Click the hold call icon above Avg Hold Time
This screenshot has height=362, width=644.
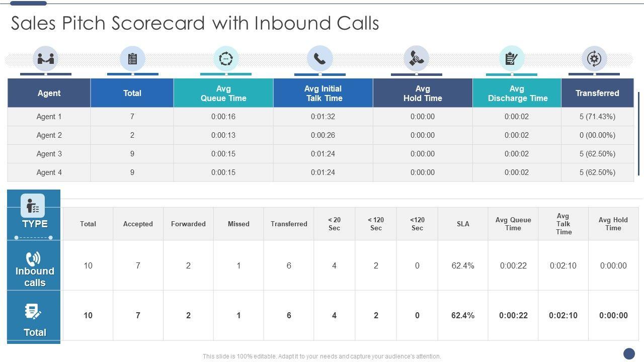pos(416,59)
